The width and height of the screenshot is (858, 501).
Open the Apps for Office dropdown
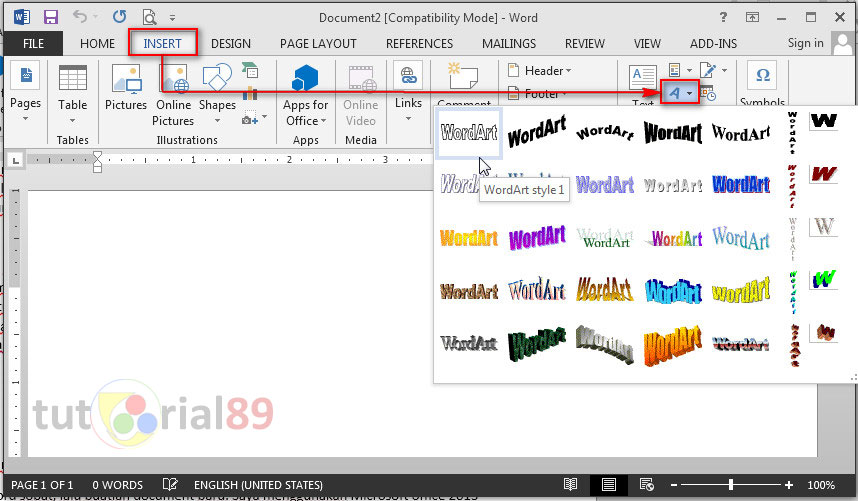323,120
